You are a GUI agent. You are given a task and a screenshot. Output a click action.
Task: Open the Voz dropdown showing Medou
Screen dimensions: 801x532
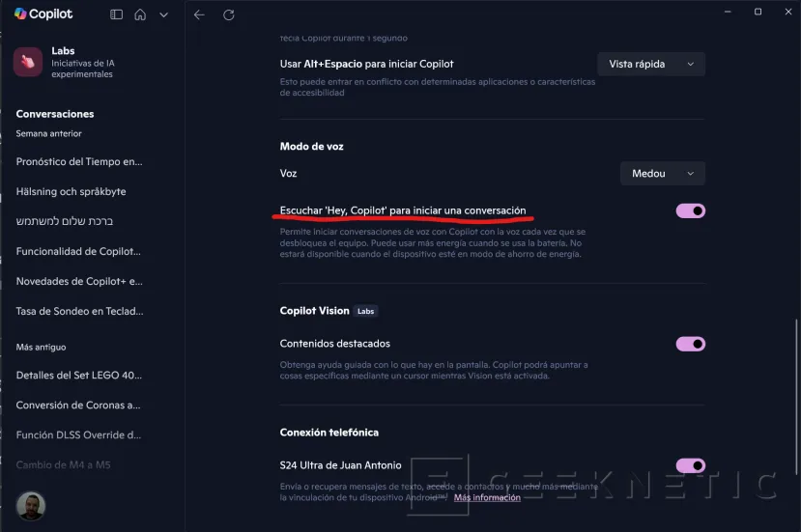[663, 174]
